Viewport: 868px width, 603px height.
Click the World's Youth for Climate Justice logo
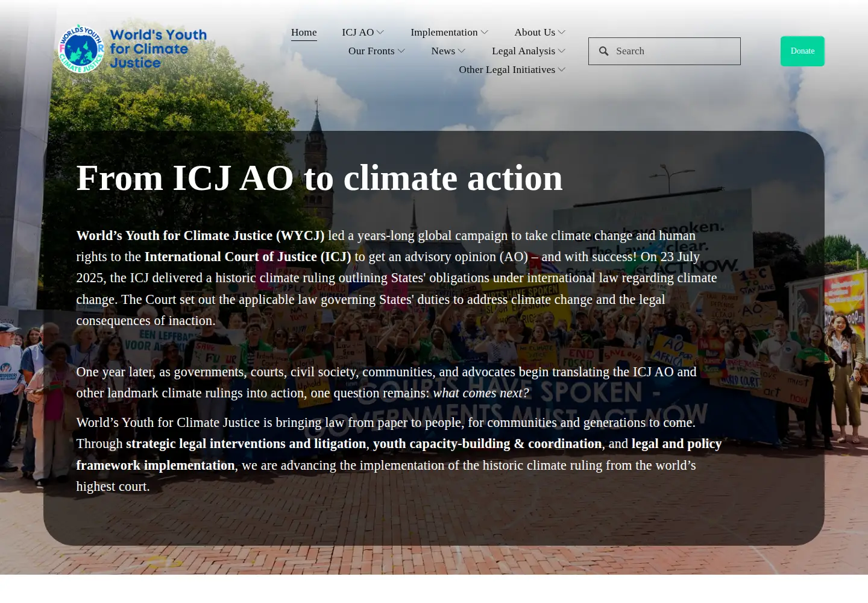(133, 49)
